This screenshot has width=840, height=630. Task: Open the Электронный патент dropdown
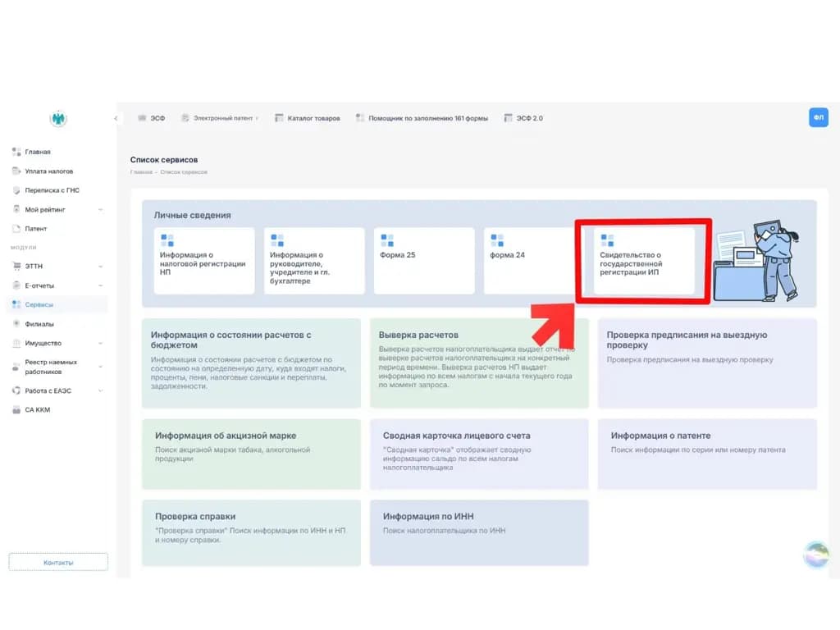(220, 118)
